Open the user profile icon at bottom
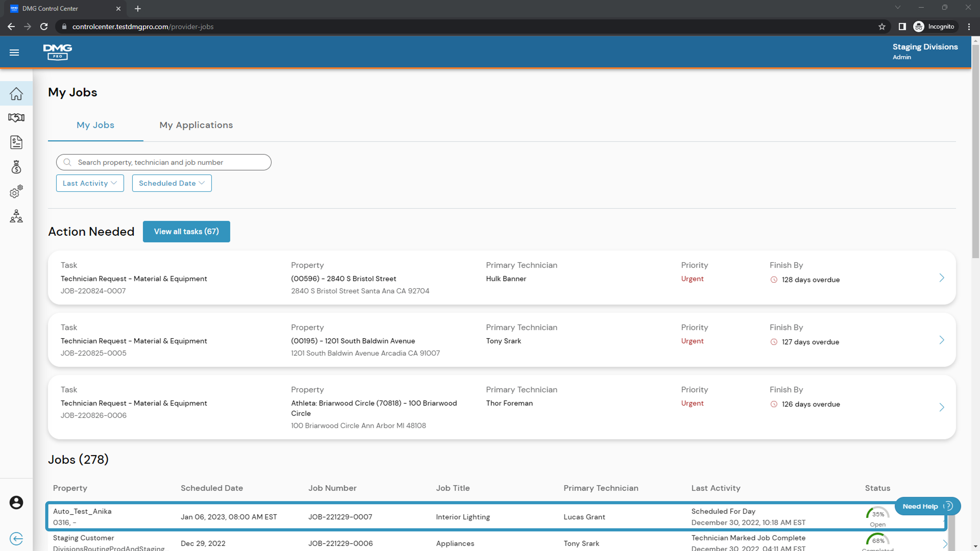This screenshot has width=980, height=551. pos(16,502)
